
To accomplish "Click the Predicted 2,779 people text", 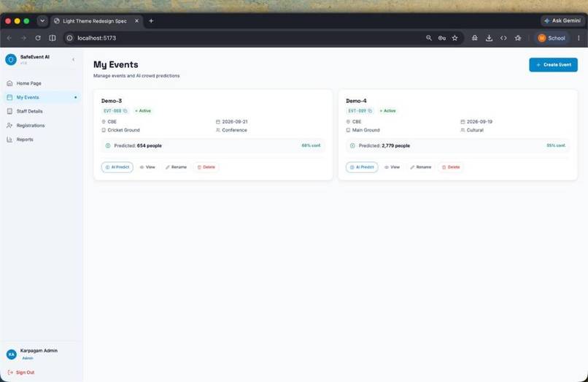I will tap(384, 146).
